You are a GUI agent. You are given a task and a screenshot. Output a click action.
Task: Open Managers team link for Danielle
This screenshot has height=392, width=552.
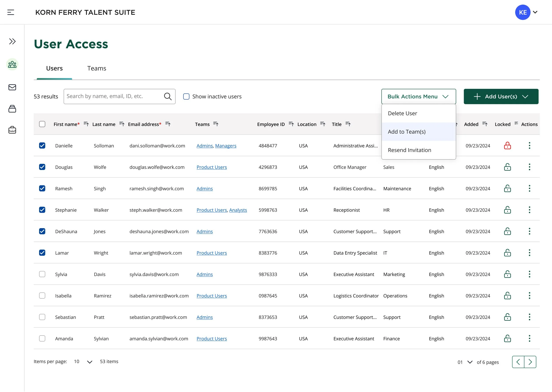pyautogui.click(x=225, y=146)
